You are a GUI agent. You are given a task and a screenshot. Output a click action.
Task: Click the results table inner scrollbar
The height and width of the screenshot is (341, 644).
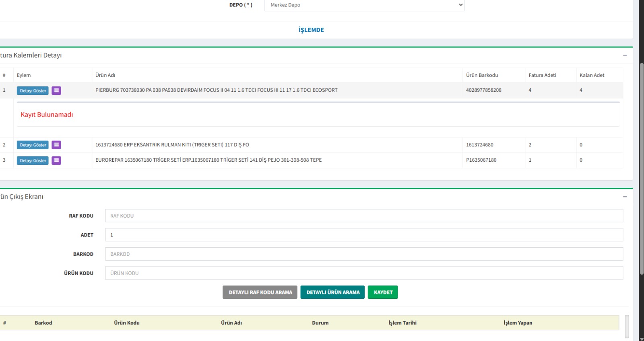pyautogui.click(x=627, y=326)
